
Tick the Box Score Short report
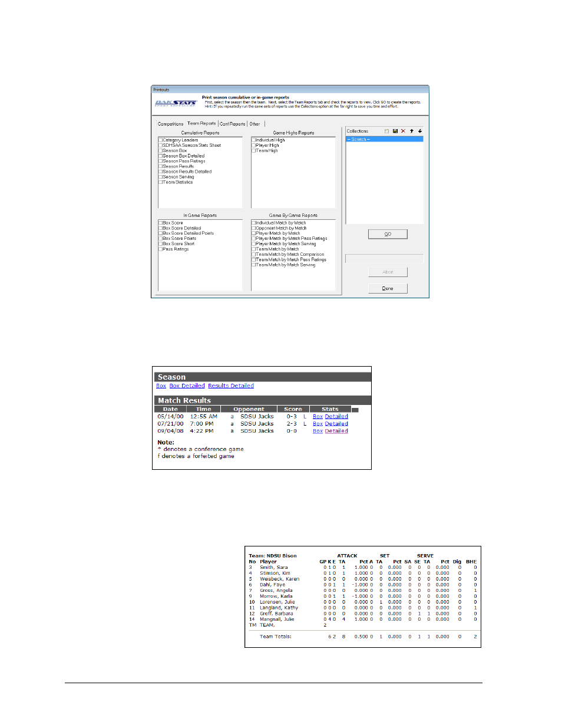point(161,244)
